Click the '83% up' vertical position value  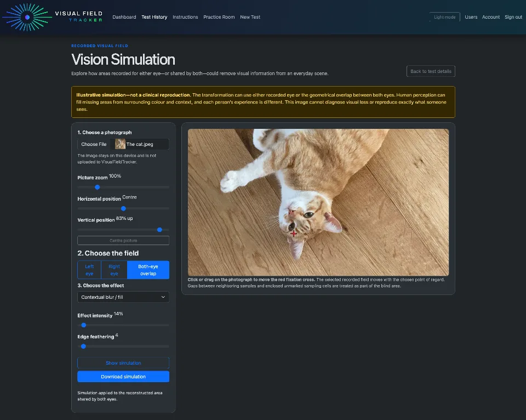pos(124,218)
